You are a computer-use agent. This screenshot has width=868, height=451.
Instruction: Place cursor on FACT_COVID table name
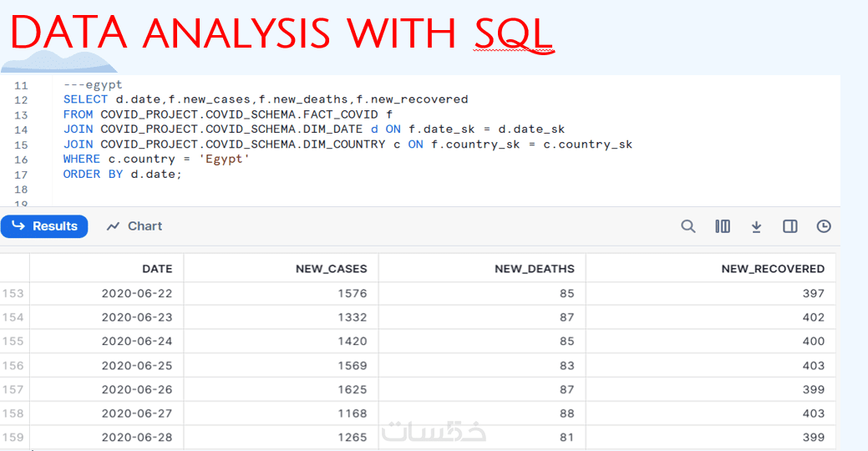pos(341,114)
